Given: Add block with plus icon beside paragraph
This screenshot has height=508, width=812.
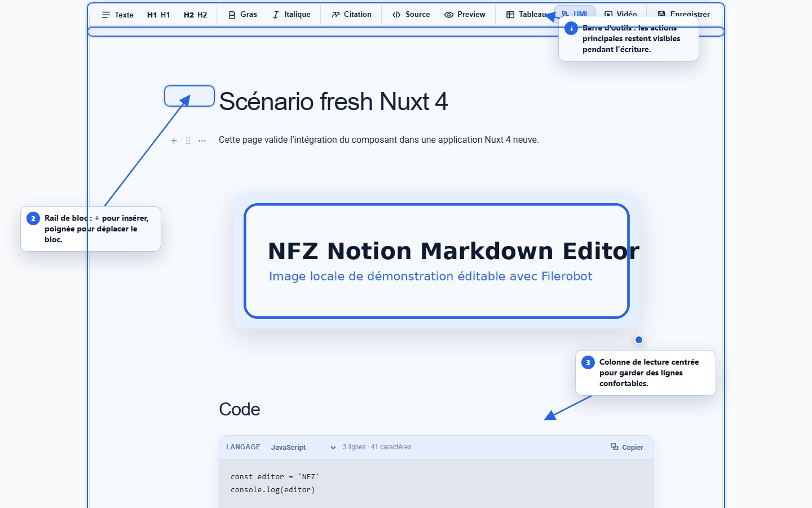Looking at the screenshot, I should click(174, 141).
